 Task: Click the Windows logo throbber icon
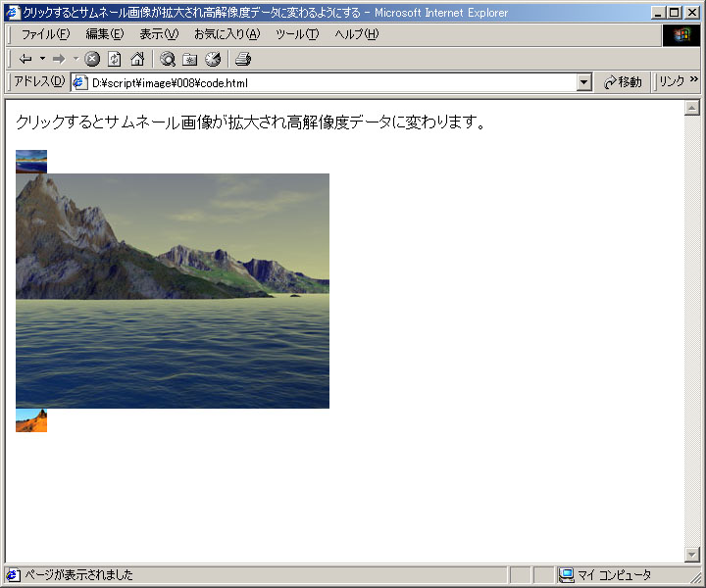[x=681, y=35]
